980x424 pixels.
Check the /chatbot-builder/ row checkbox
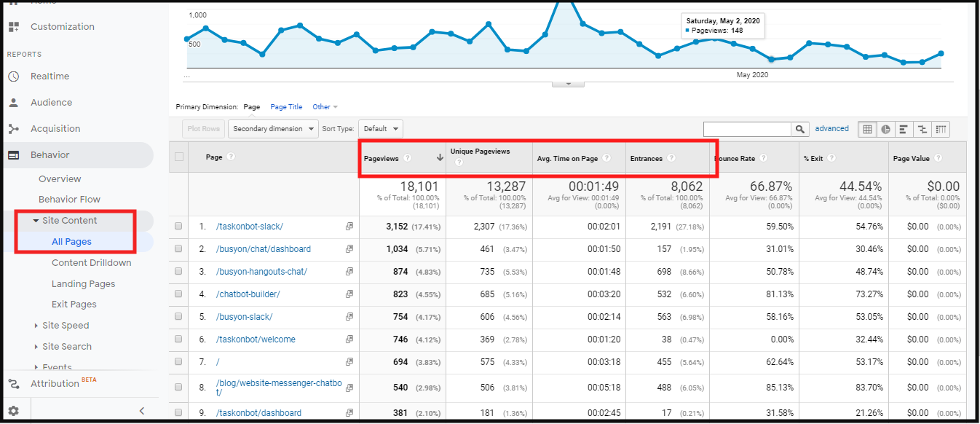click(178, 294)
